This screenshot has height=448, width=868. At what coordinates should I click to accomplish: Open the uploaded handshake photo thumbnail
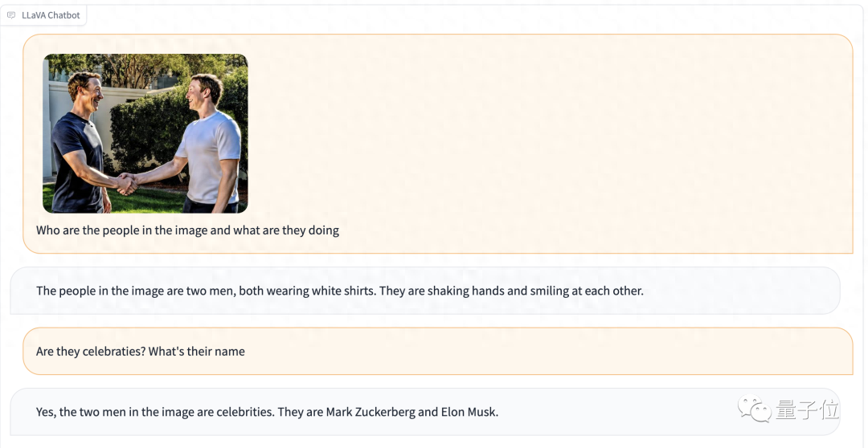coord(145,133)
